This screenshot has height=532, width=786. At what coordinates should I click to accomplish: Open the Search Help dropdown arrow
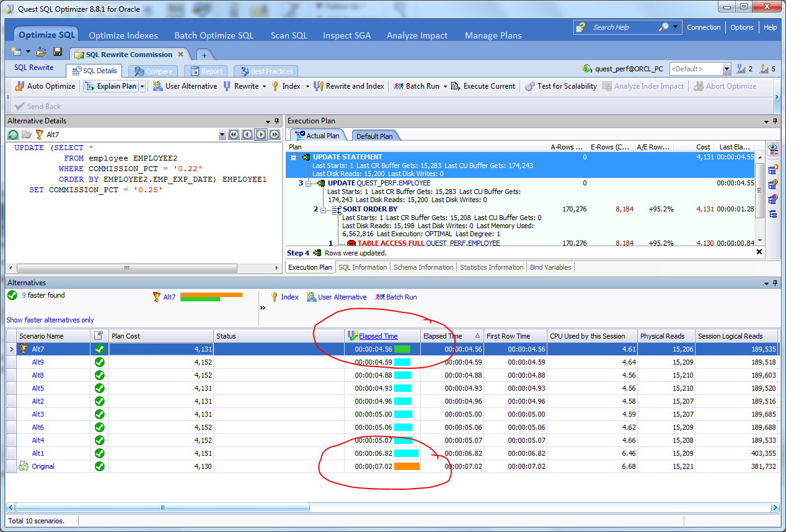[675, 27]
